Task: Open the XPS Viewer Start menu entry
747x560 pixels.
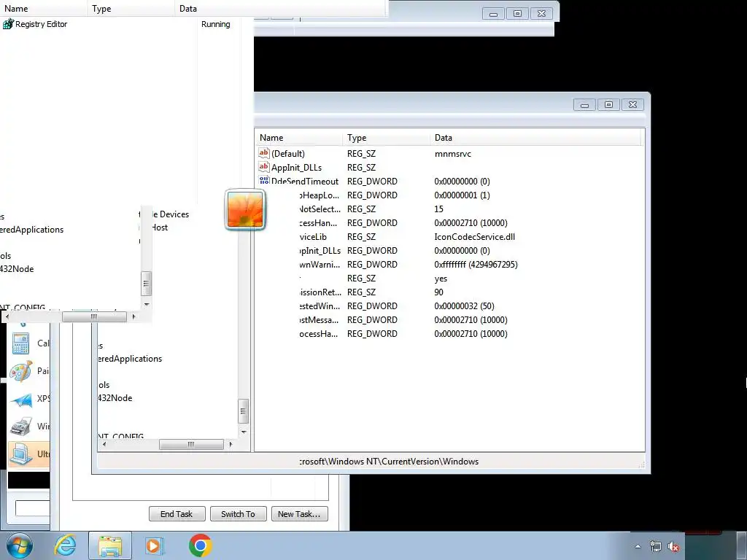Action: point(29,399)
